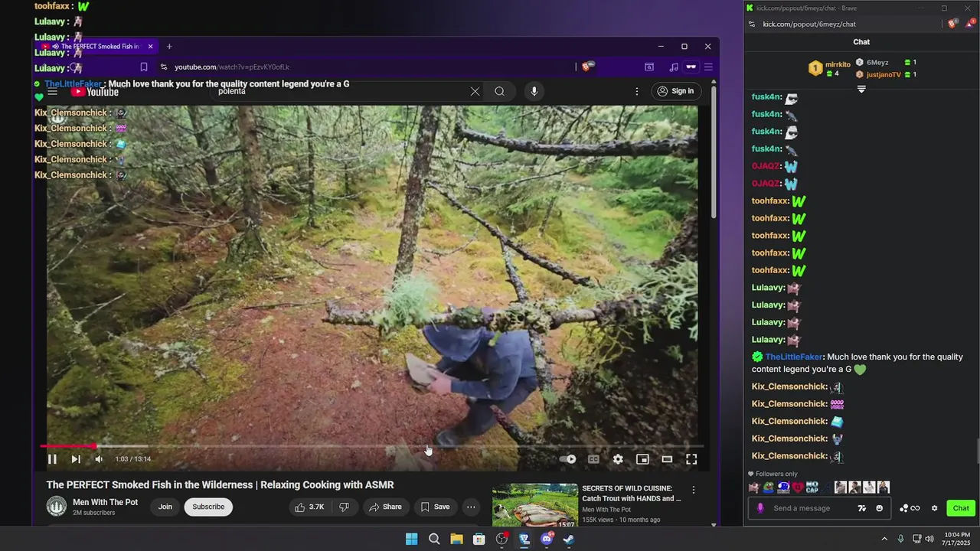Viewport: 980px width, 551px height.
Task: Open Brave picture-in-picture toolbar icon
Action: (649, 67)
